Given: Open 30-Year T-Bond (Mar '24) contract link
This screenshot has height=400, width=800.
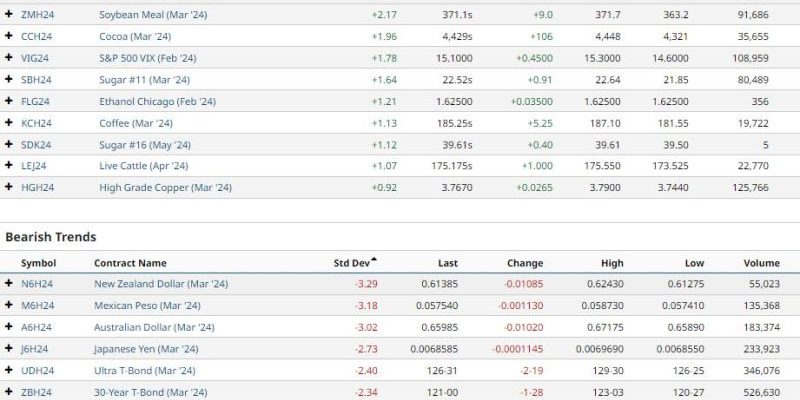Looking at the screenshot, I should 151,392.
